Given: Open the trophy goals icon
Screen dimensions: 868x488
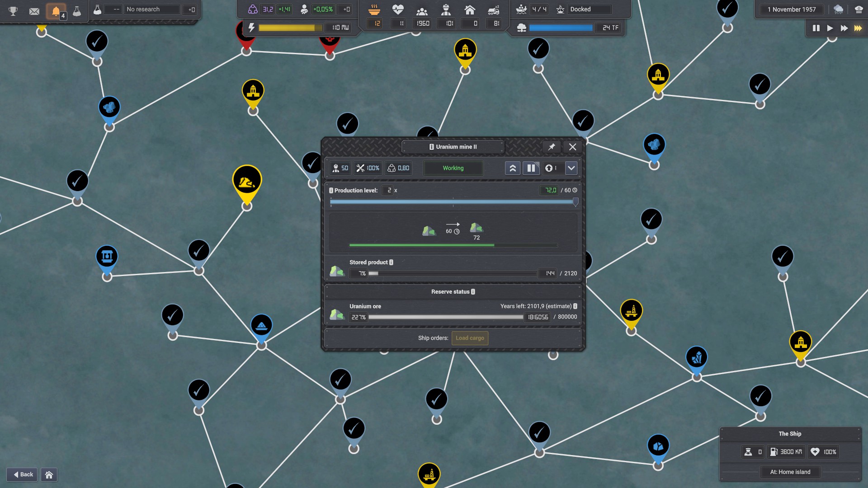Looking at the screenshot, I should [x=13, y=11].
